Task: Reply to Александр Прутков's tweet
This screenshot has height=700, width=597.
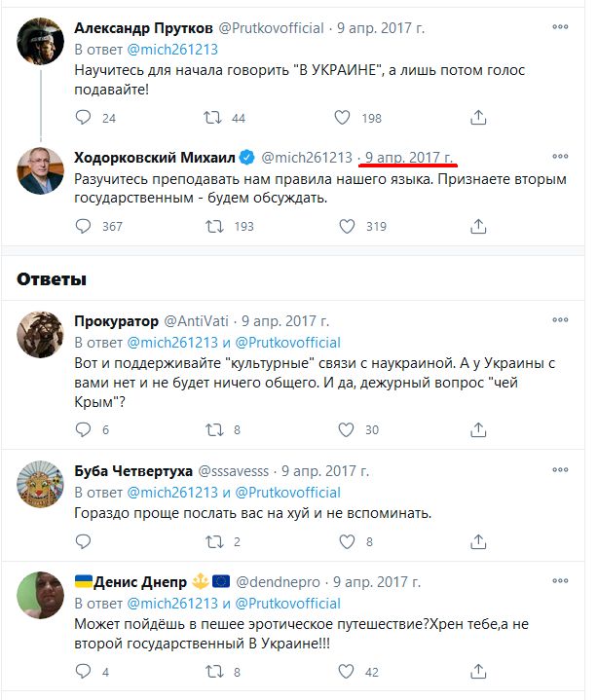Action: 84,118
